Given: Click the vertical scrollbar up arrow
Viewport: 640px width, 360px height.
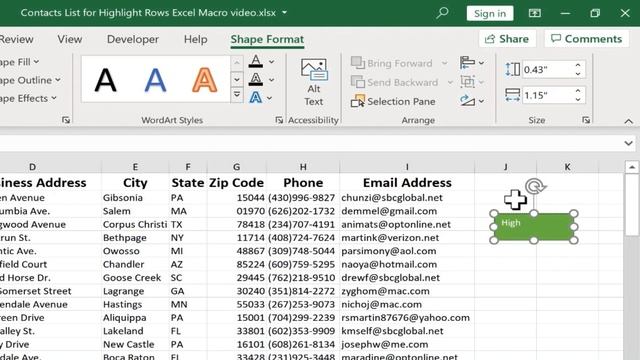Looking at the screenshot, I should tap(631, 167).
